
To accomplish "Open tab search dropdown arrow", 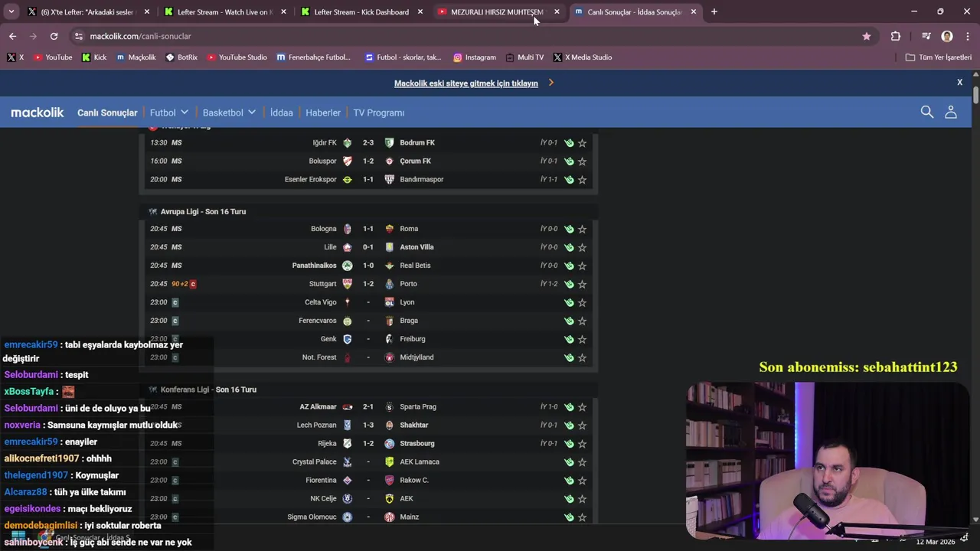I will pyautogui.click(x=11, y=11).
